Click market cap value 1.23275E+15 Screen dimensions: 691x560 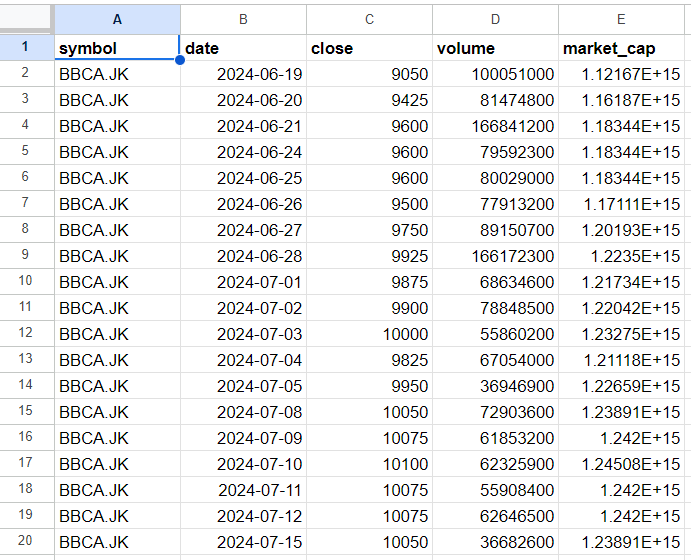(621, 334)
